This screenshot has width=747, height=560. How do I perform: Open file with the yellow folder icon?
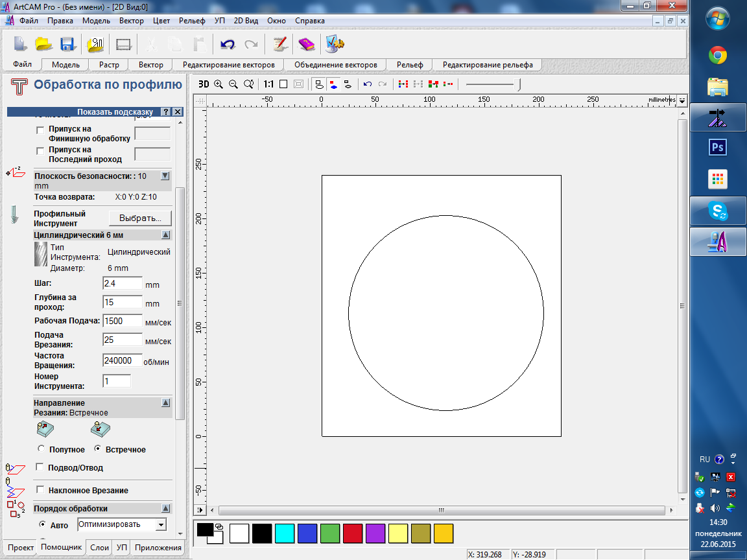(43, 44)
